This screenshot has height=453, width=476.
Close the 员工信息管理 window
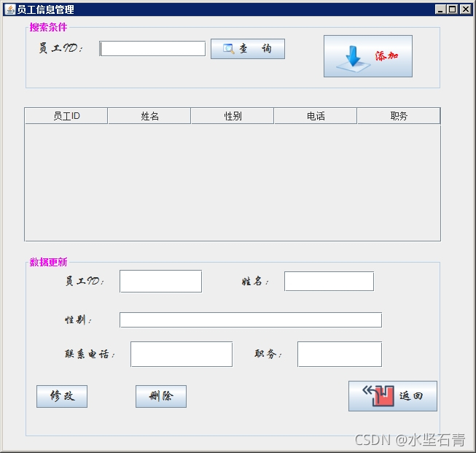pos(465,9)
